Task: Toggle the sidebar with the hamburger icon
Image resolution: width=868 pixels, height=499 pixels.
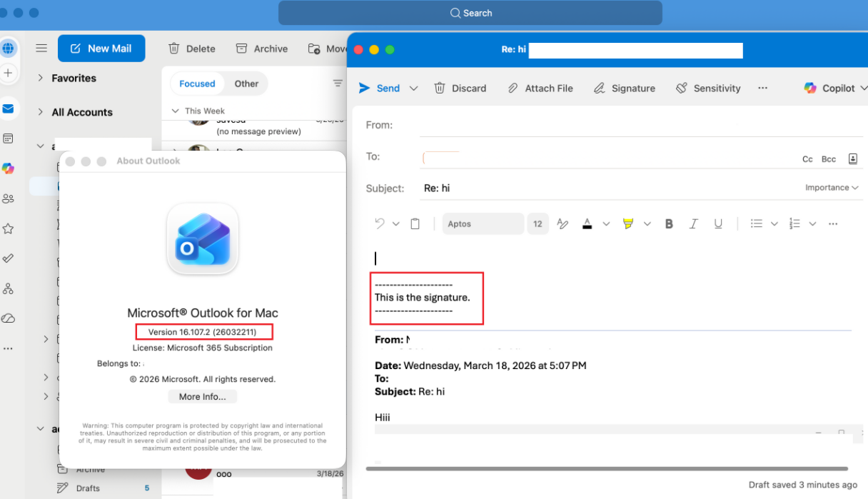Action: click(x=41, y=49)
